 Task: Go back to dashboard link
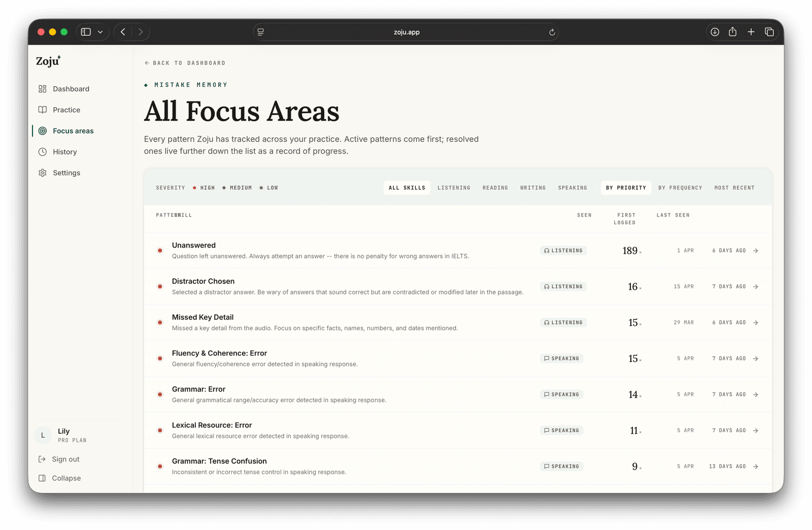point(185,63)
